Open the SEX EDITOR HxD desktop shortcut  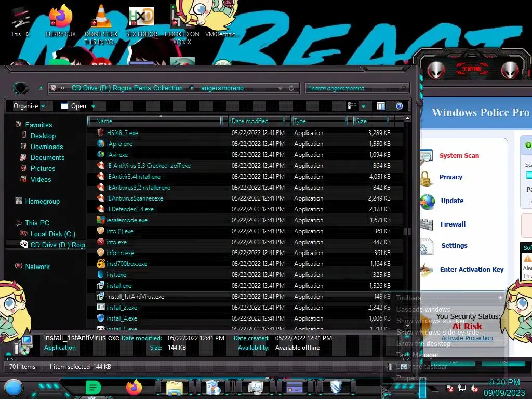142,21
